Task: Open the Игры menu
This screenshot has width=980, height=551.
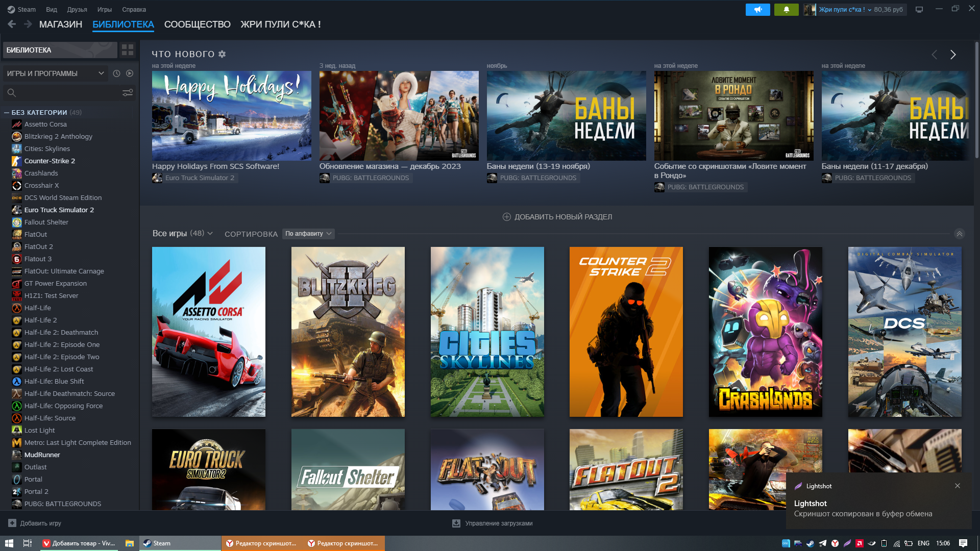Action: [105, 9]
